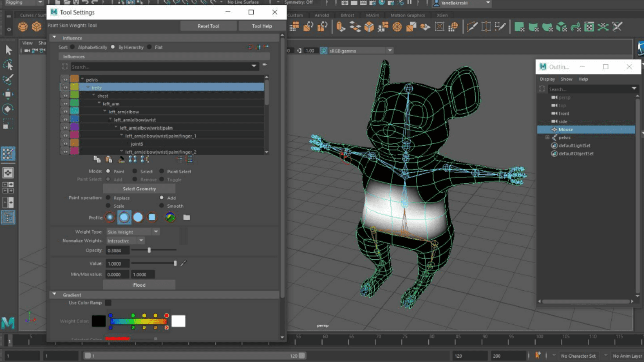Expand the pelvis node in Outliner

[x=547, y=137]
